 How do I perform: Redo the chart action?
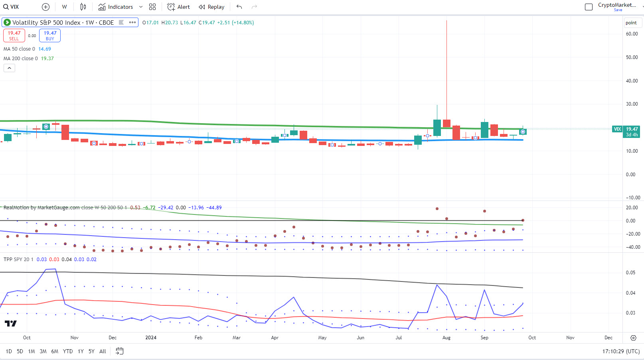click(254, 7)
